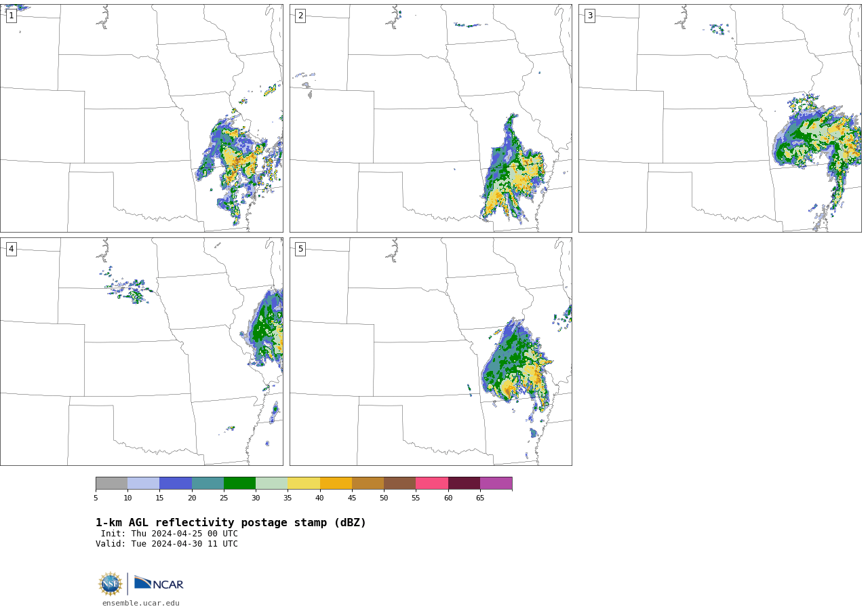The width and height of the screenshot is (868, 611).
Task: Click the teal 20-25 dBZ swatch
Action: (208, 484)
